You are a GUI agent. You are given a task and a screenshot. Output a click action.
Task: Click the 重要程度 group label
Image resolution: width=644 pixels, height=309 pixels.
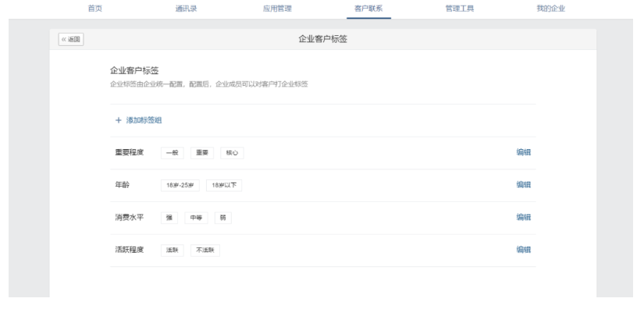(130, 153)
